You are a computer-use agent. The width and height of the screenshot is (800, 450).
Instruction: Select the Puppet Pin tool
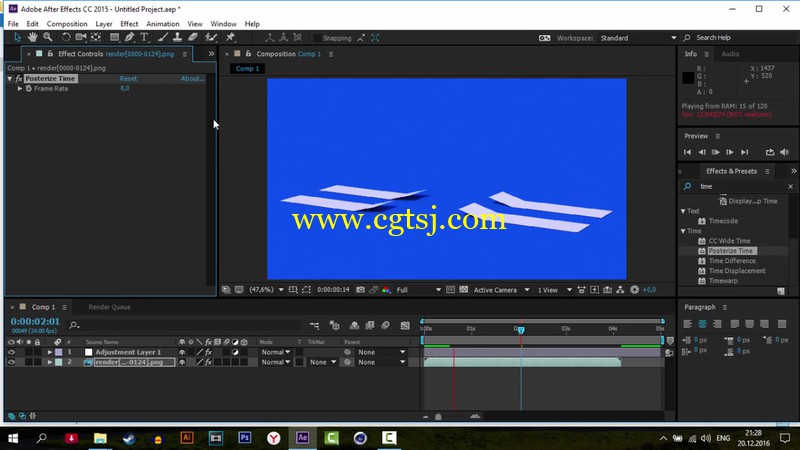pyautogui.click(x=230, y=37)
